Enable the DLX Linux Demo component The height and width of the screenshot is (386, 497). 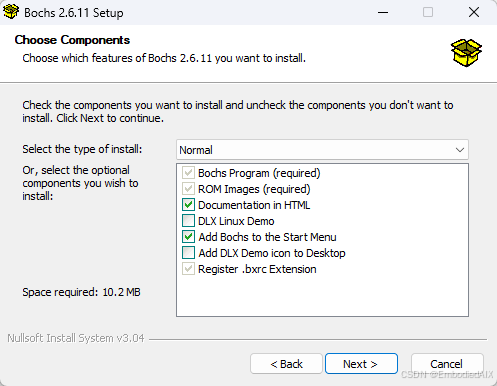tap(188, 221)
